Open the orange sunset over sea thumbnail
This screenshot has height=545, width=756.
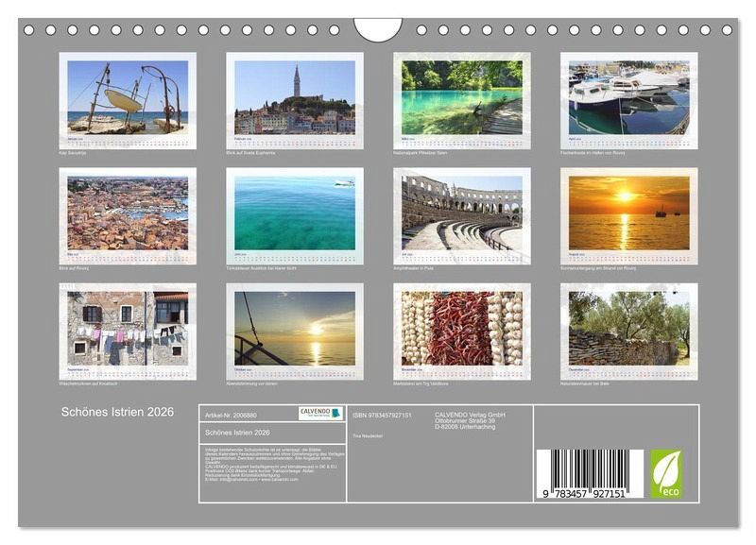629,216
